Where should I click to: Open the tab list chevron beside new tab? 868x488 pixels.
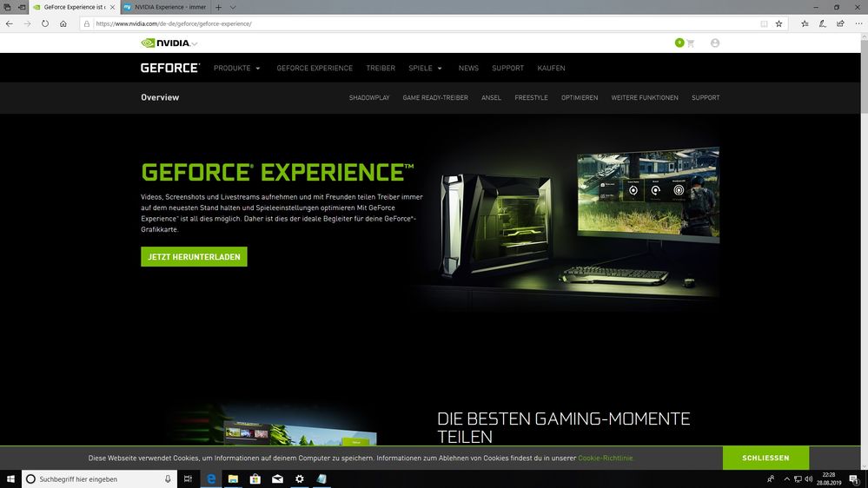tap(233, 7)
